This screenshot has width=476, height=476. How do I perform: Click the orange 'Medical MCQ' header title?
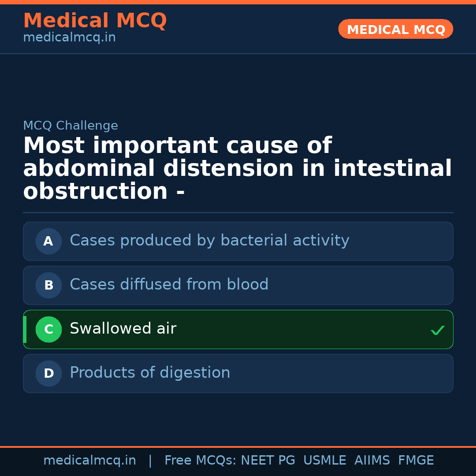[x=95, y=21]
